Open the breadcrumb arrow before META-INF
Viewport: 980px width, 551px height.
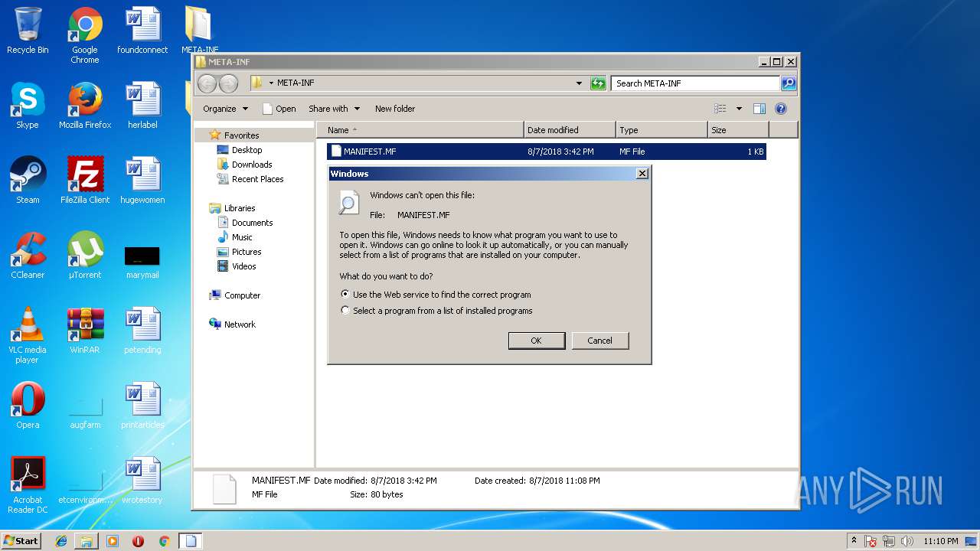point(271,83)
